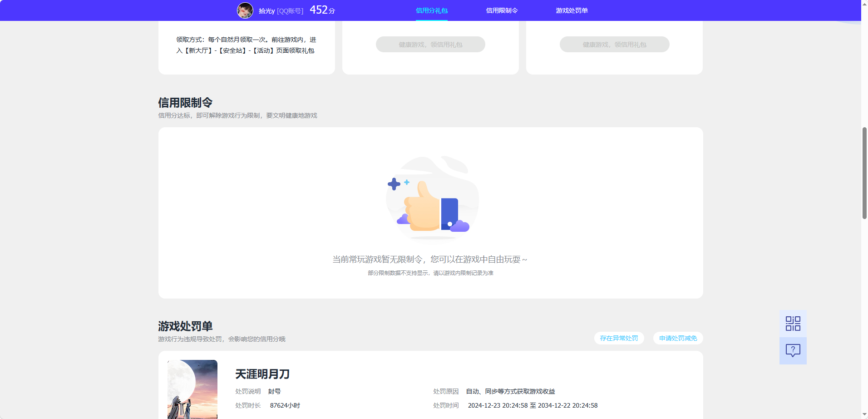Switch to the 信用限制令 tab
868x419 pixels.
502,10
